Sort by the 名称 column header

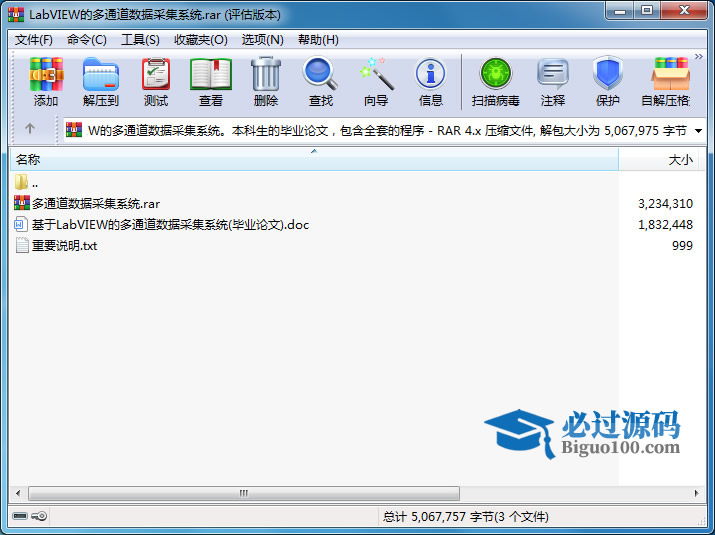(314, 160)
